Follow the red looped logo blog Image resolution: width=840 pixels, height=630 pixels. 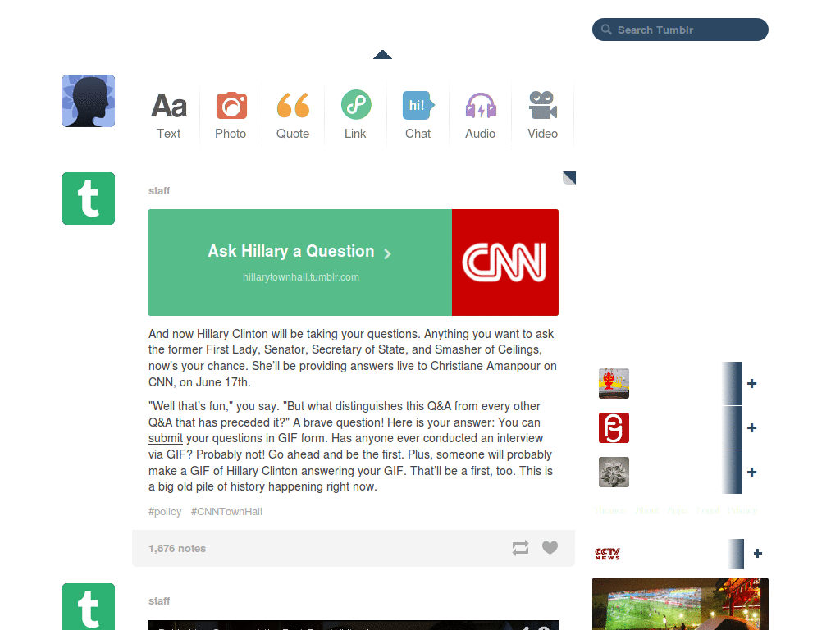pos(751,427)
